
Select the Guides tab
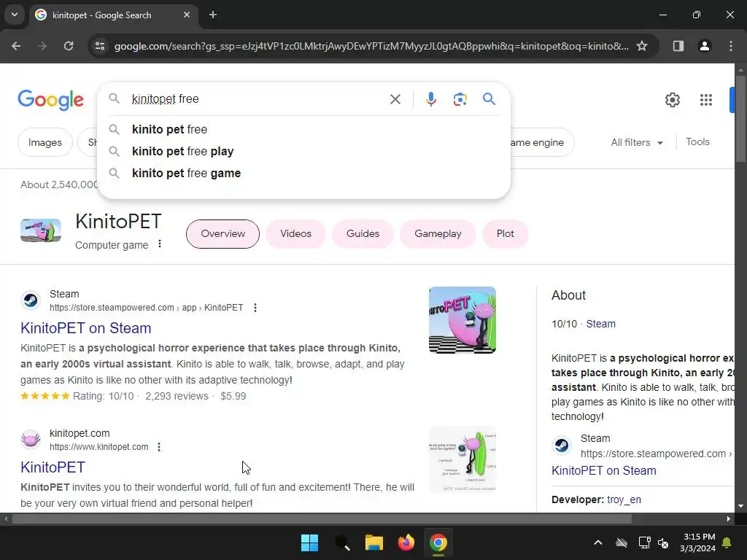click(x=363, y=234)
